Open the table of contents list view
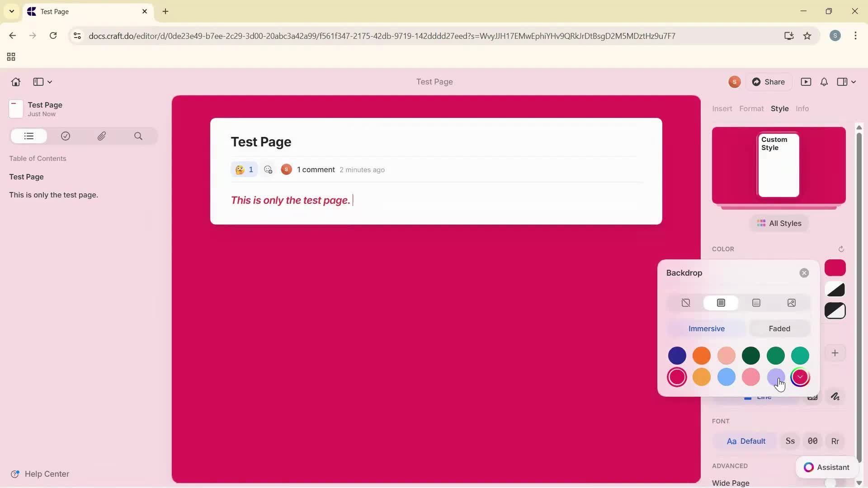The image size is (868, 488). (28, 136)
